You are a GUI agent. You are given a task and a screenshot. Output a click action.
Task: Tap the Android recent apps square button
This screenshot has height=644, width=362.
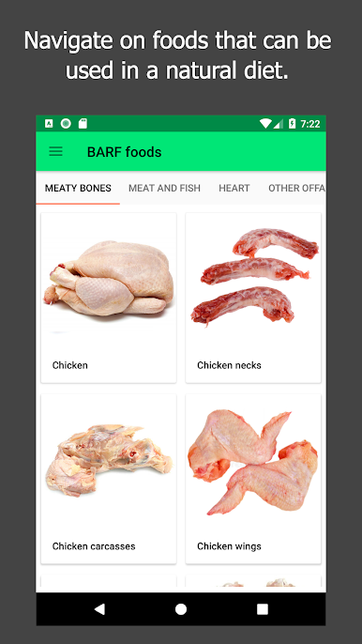(263, 609)
